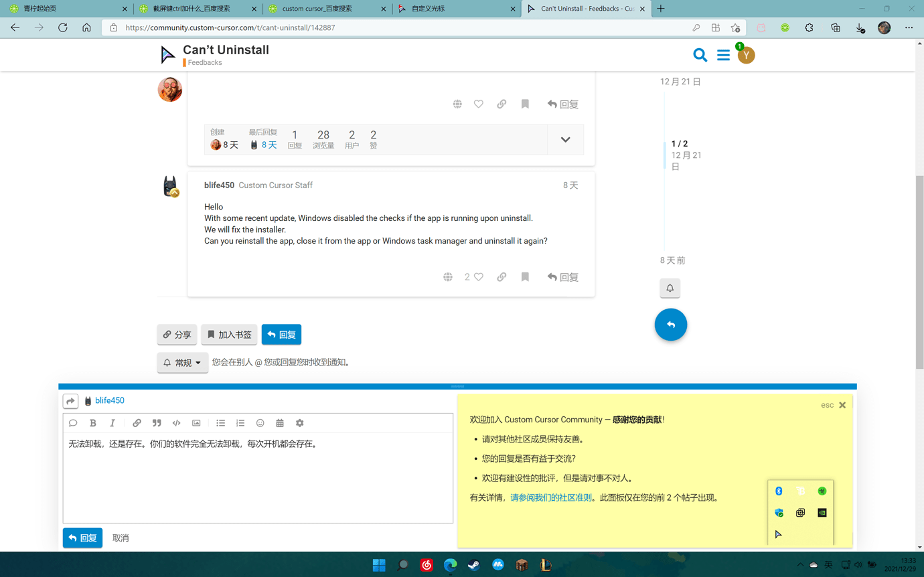The image size is (924, 577).
Task: Toggle the topic notification bell
Action: click(670, 288)
